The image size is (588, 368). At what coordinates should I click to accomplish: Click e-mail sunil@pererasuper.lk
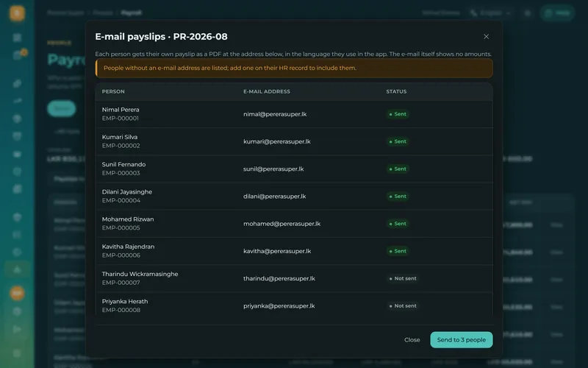(273, 169)
